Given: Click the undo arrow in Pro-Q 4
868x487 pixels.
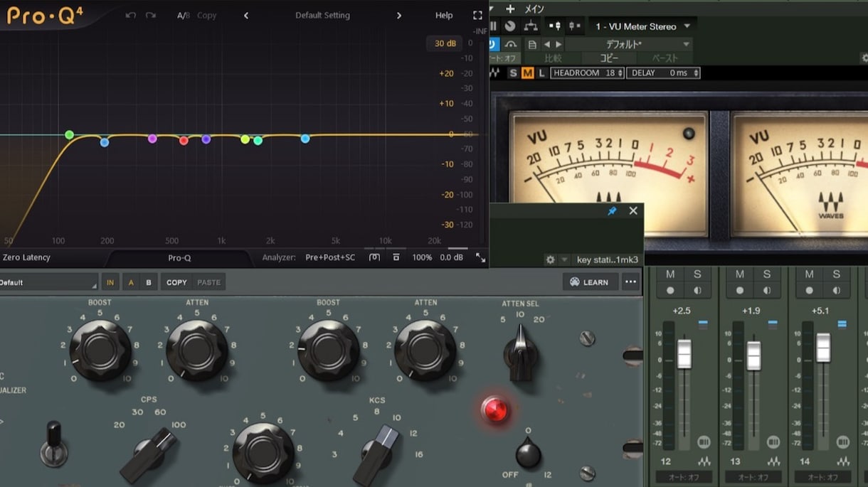Looking at the screenshot, I should point(130,15).
